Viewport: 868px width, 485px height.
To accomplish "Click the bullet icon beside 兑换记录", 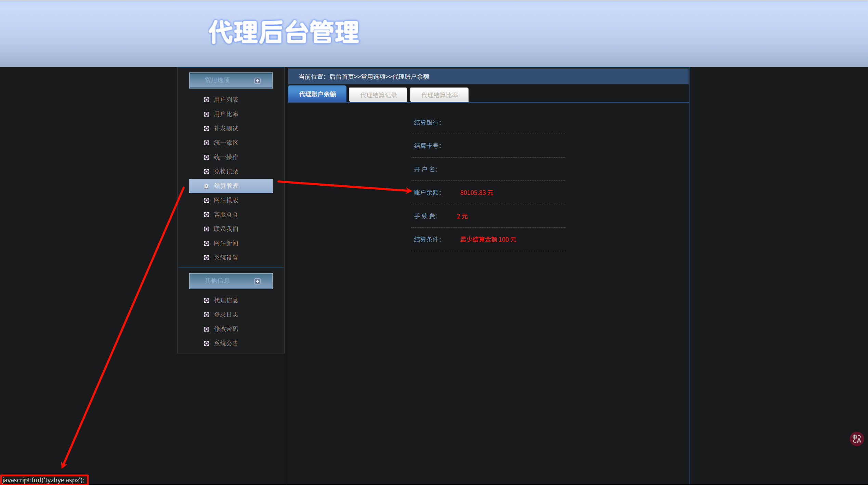I will coord(206,172).
